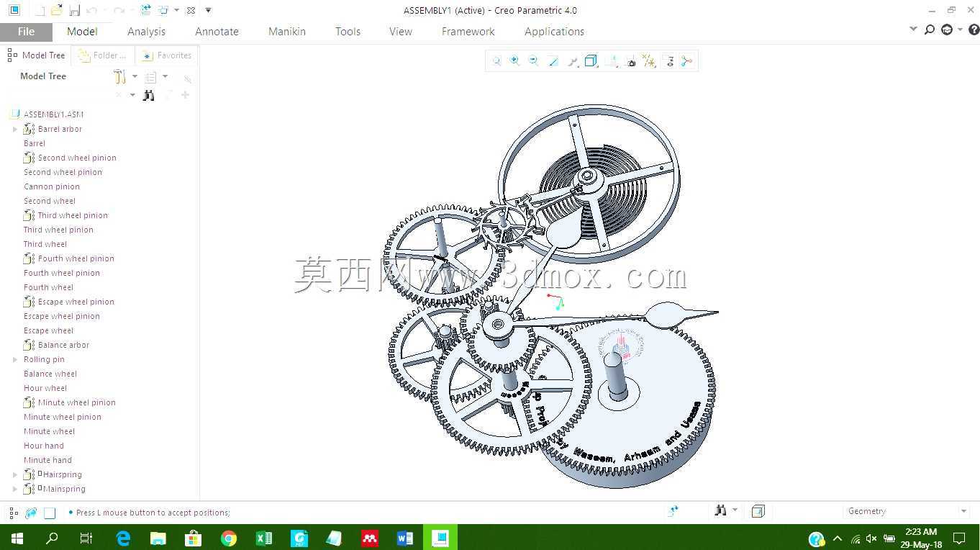This screenshot has height=550, width=980.
Task: Select Escape wheel in the model tree
Action: (x=49, y=330)
